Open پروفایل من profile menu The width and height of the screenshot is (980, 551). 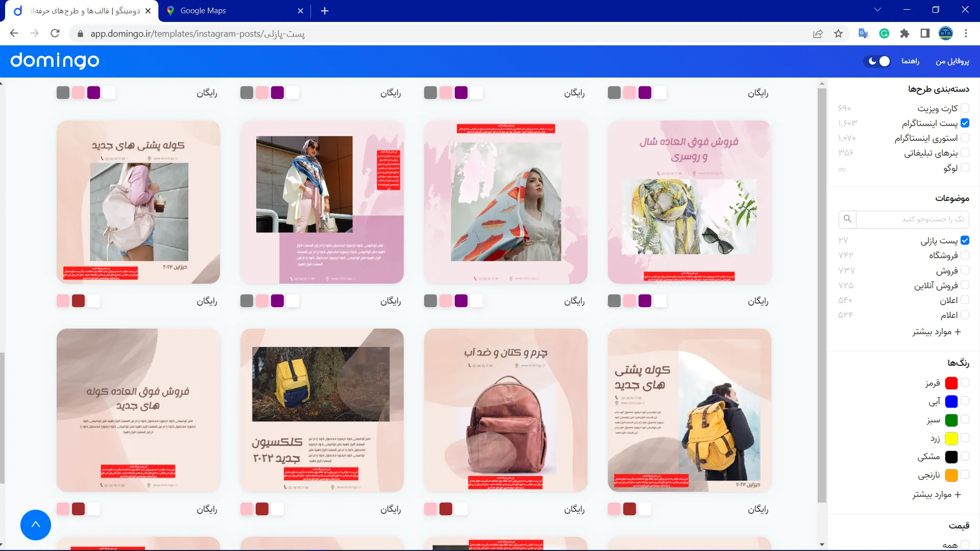coord(952,61)
